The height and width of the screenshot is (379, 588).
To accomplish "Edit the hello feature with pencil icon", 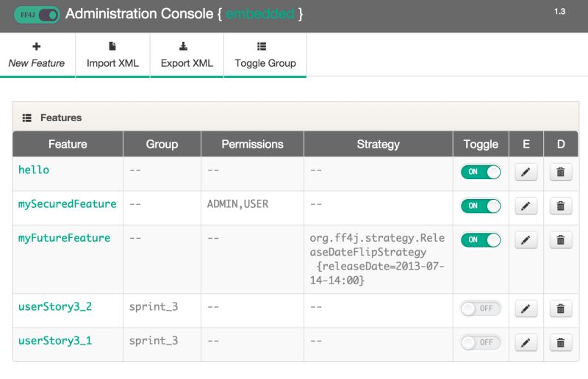I will click(x=526, y=172).
